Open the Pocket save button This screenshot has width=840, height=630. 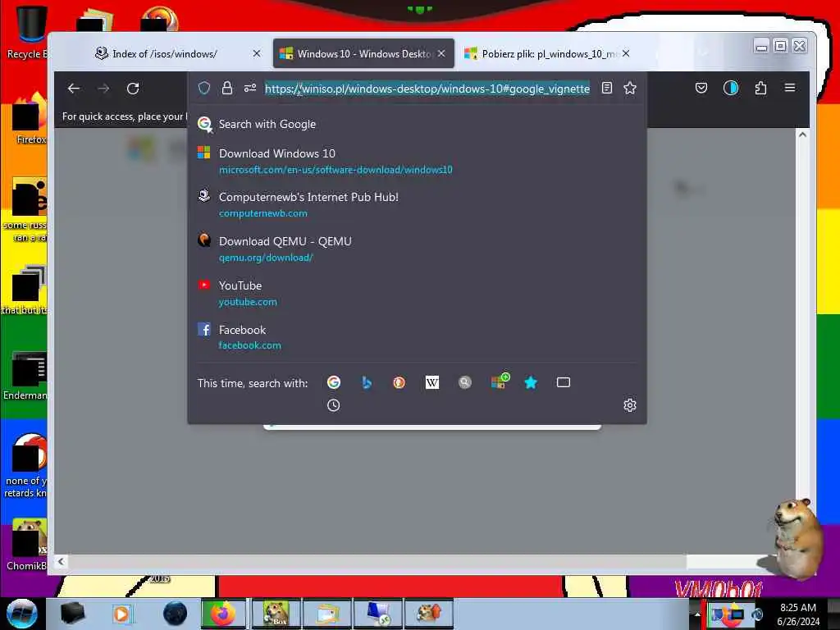coord(701,88)
